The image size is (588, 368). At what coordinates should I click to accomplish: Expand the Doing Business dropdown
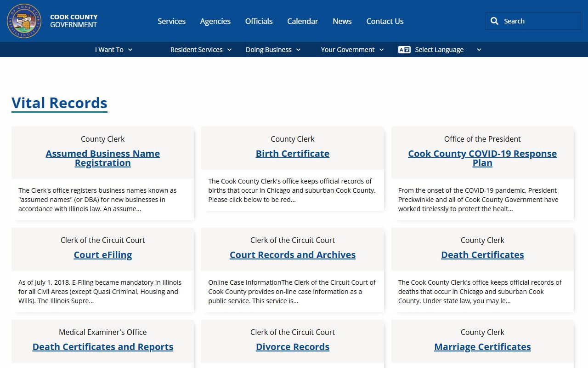(273, 50)
